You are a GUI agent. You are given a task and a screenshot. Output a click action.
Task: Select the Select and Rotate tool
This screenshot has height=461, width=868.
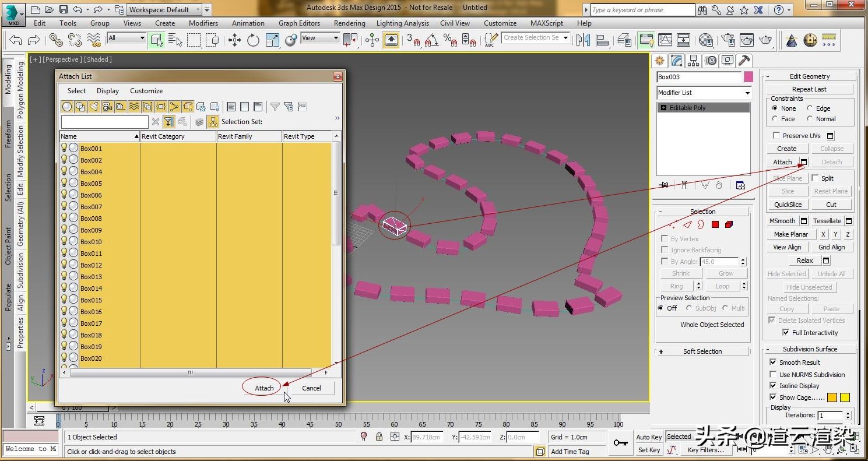click(253, 40)
